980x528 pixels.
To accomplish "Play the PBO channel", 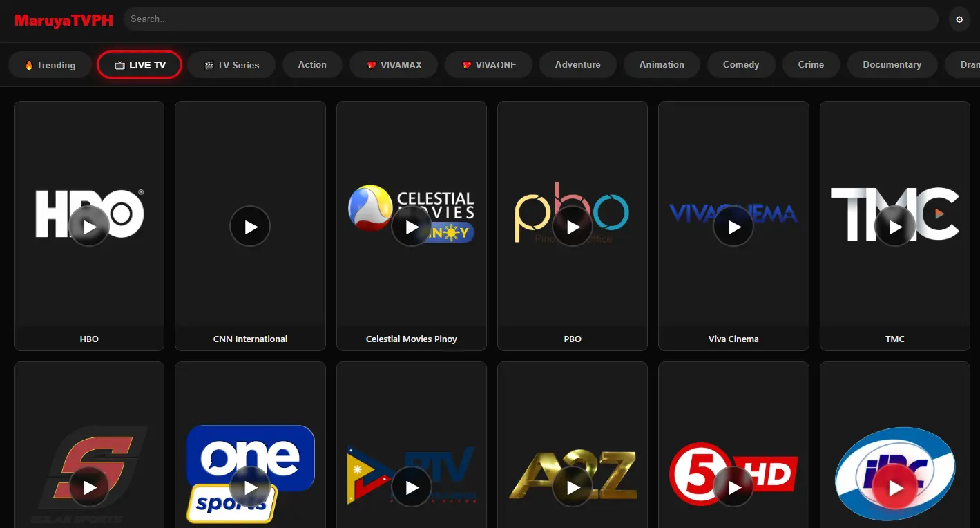I will click(573, 227).
